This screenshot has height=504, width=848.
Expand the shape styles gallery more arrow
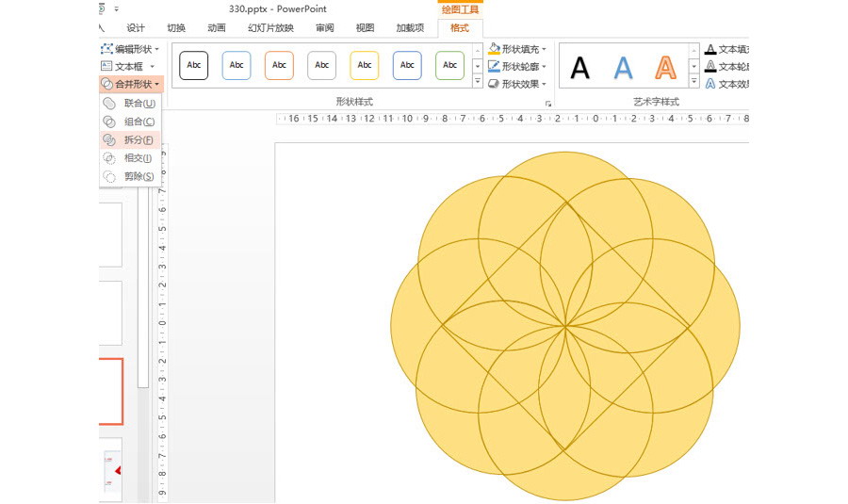(x=478, y=83)
